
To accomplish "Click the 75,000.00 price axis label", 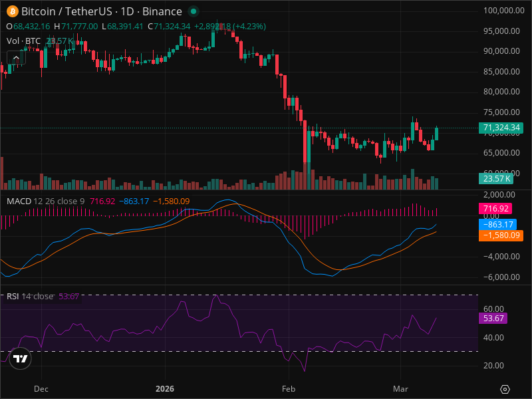I will tap(501, 112).
